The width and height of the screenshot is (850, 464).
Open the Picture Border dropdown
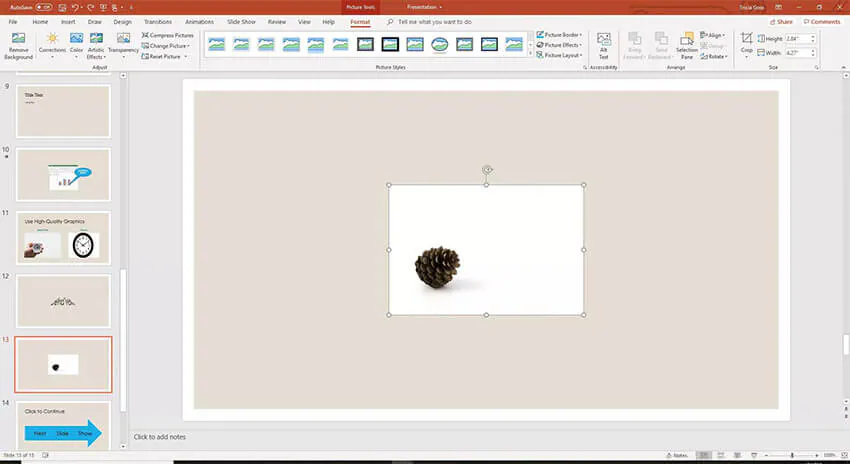pos(559,35)
